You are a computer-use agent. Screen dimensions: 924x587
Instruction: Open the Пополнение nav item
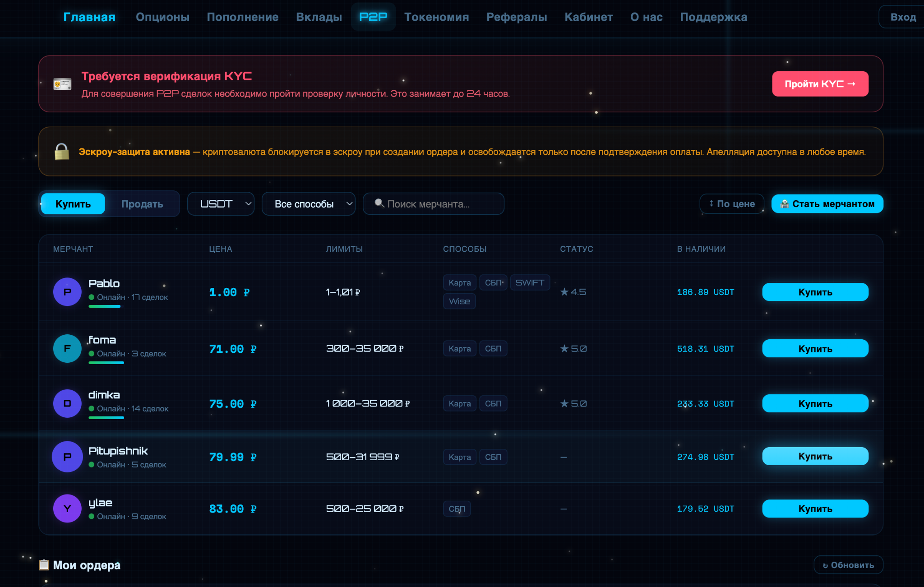coord(243,17)
